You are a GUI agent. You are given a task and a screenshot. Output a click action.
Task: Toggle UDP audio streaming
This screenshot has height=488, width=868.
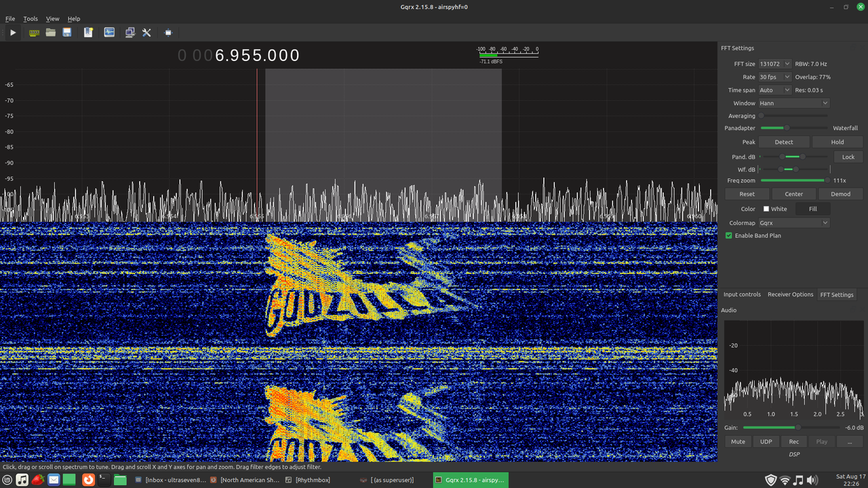[766, 441]
